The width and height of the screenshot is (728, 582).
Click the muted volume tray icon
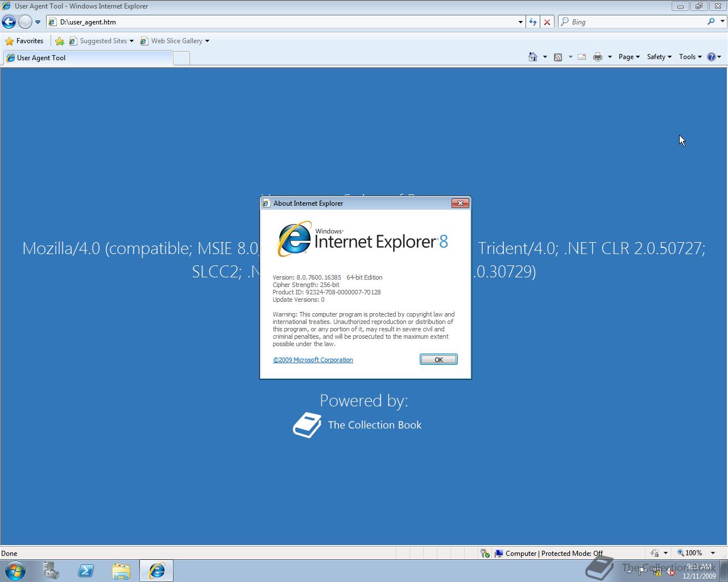[x=671, y=571]
